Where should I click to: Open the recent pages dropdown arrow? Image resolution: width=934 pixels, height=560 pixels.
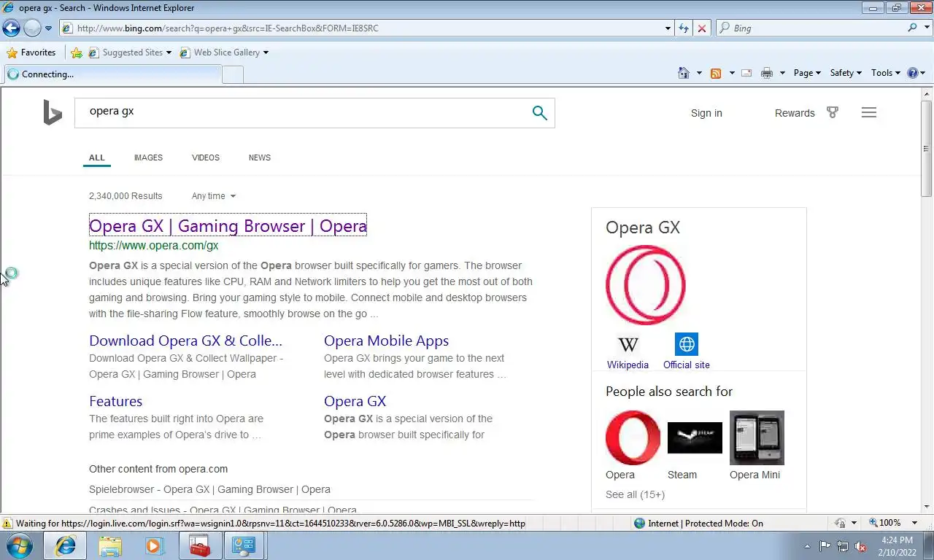[x=48, y=28]
